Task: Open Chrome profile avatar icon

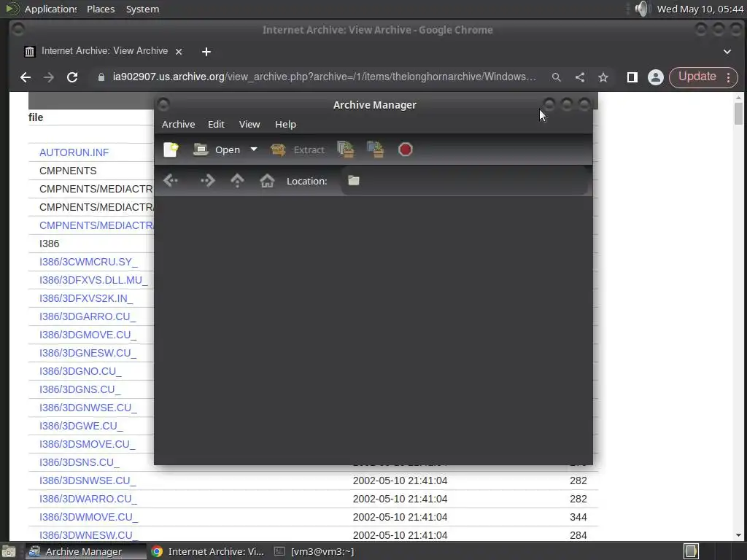Action: [x=656, y=77]
